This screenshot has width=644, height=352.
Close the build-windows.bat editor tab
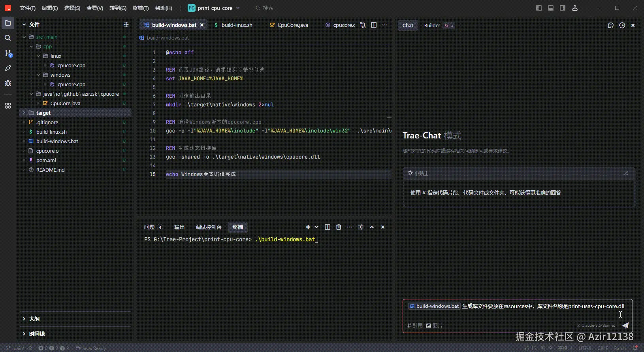[x=202, y=25]
